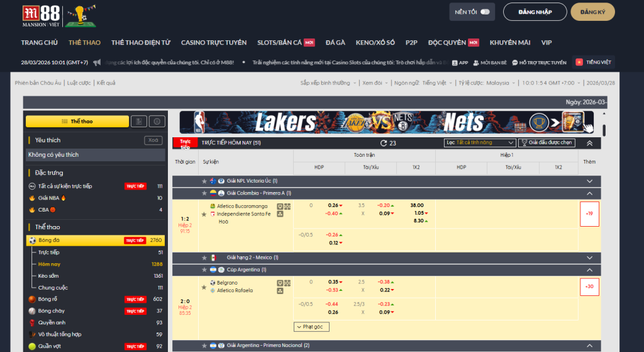Open the GMT +7:00 timezone dropdown

click(551, 83)
